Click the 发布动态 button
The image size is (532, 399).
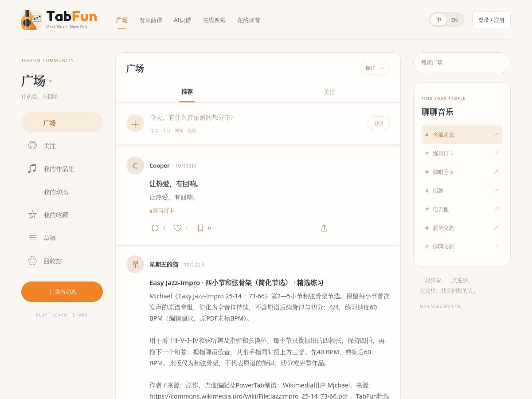(x=62, y=292)
